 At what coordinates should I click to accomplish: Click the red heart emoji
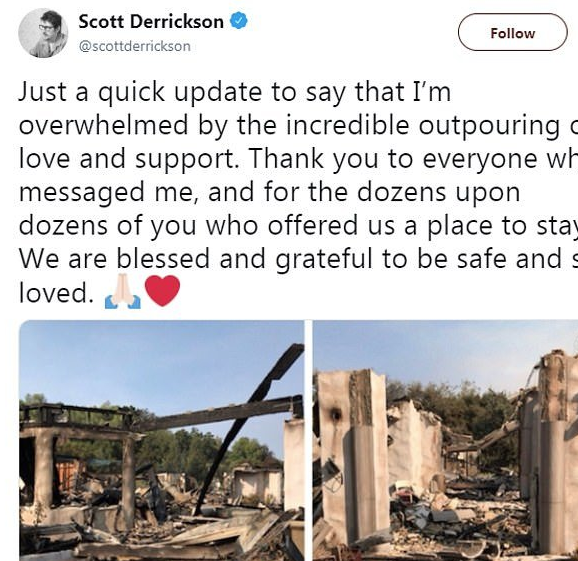[163, 291]
